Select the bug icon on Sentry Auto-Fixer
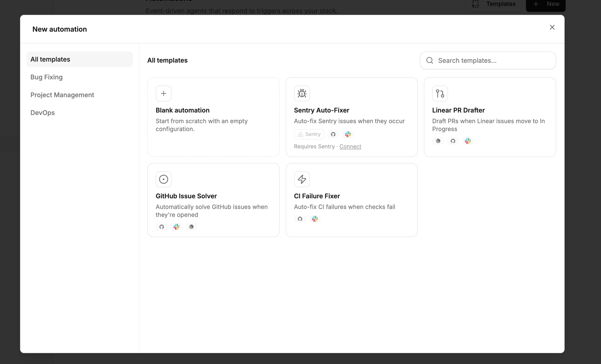601x364 pixels. (302, 93)
